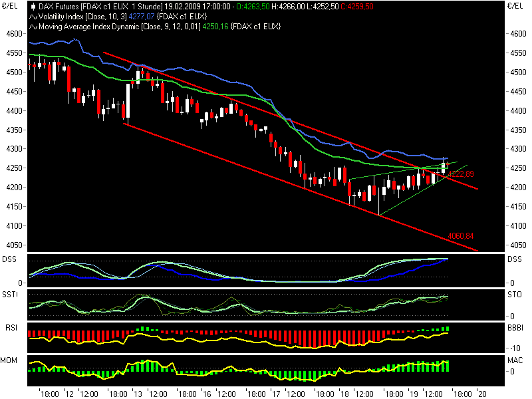This screenshot has width=532, height=399.
Task: Click the date marker 19 on time axis
Action: tap(414, 394)
